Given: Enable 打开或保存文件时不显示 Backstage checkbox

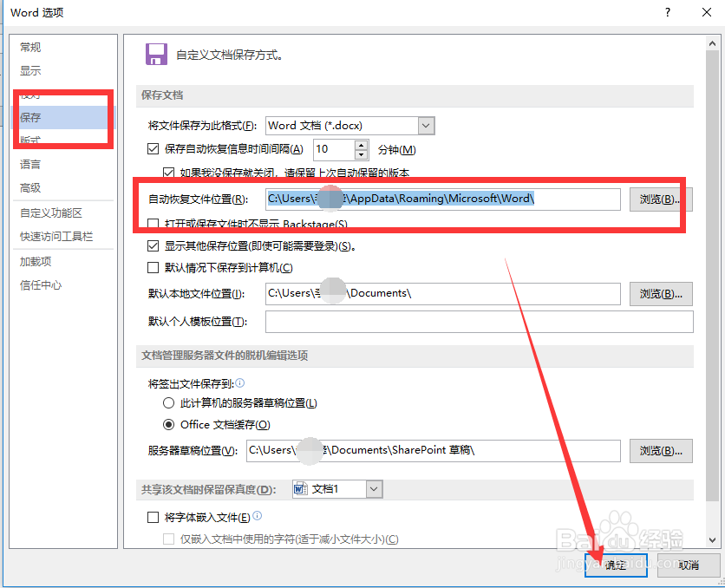Looking at the screenshot, I should coord(153,224).
